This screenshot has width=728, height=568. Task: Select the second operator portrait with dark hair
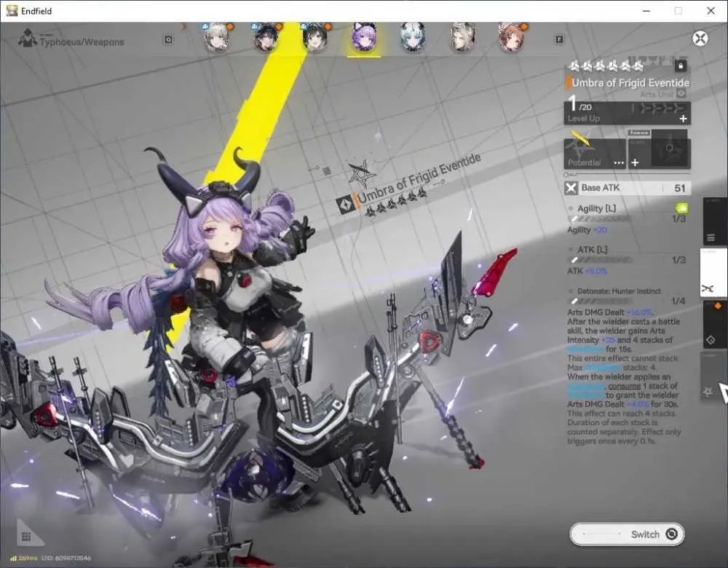tap(266, 37)
